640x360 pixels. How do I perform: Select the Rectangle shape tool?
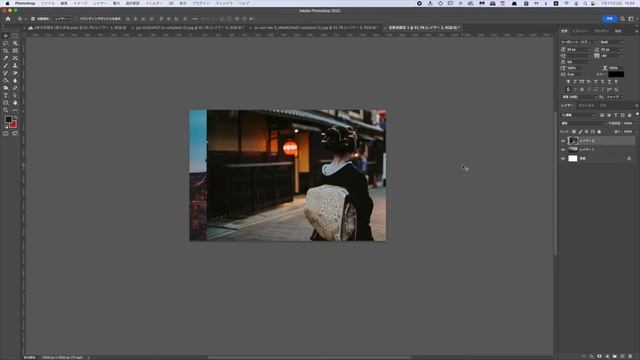tap(6, 102)
